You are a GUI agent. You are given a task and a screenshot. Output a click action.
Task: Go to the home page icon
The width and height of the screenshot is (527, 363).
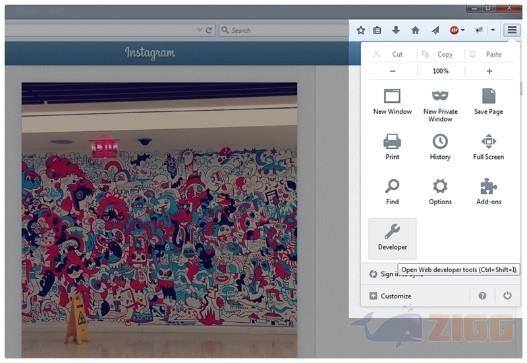[x=415, y=30]
